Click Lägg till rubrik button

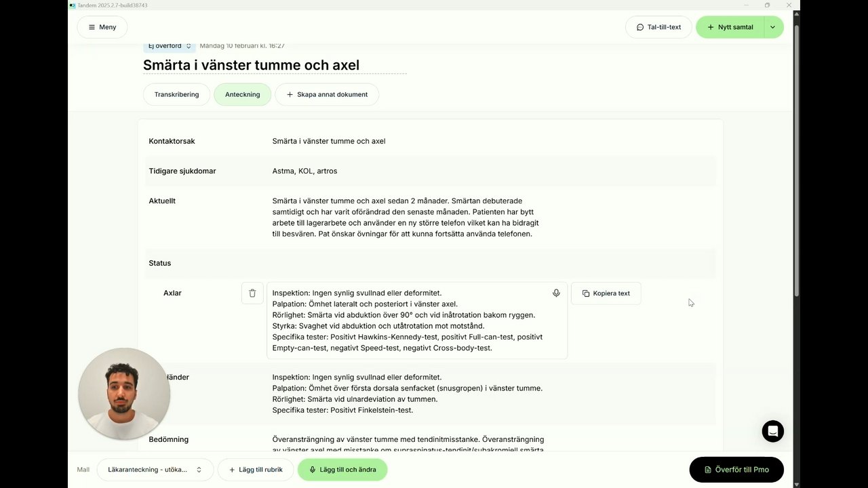(x=255, y=470)
